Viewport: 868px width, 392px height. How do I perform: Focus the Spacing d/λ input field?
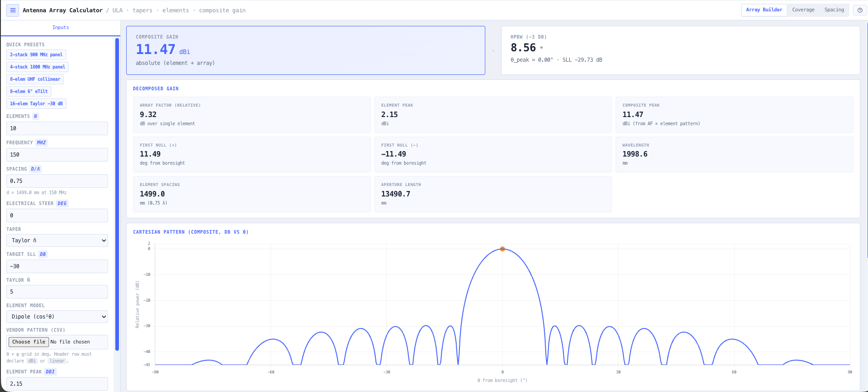(57, 181)
